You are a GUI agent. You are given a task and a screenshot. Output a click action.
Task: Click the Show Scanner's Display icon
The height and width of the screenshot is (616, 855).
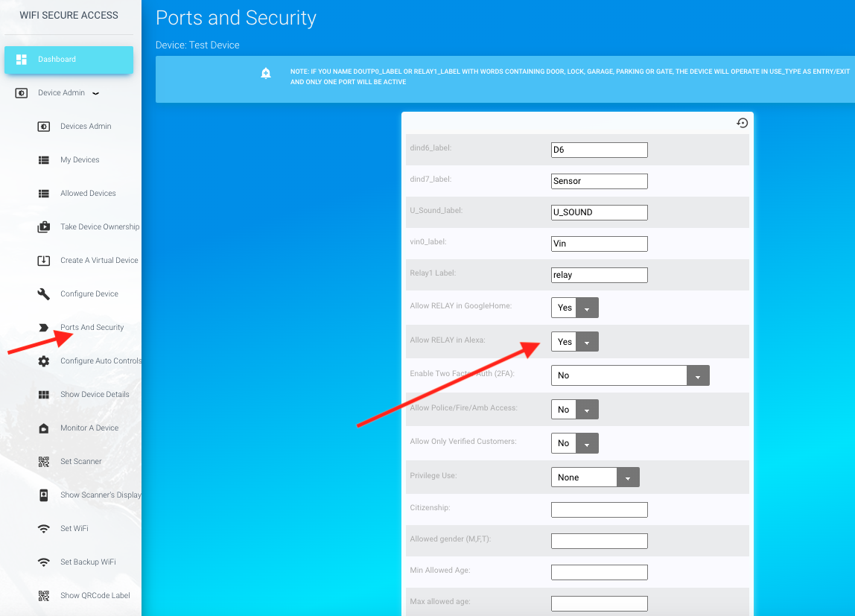[x=44, y=495]
